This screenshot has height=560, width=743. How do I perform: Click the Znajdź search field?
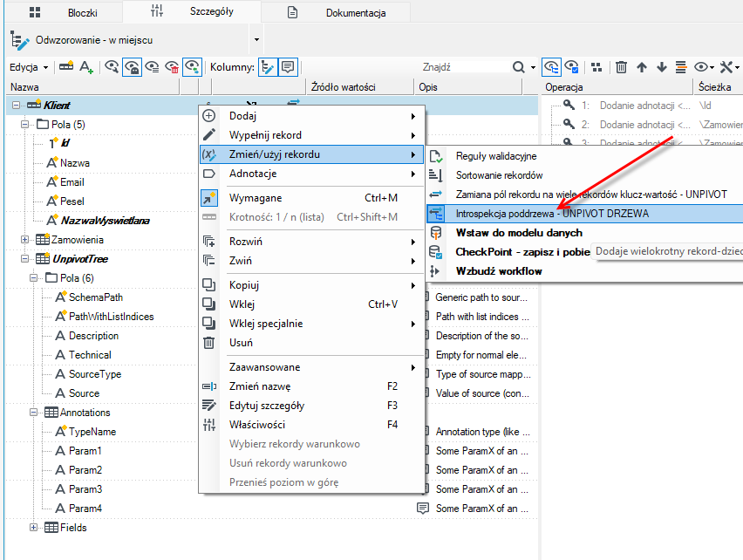pyautogui.click(x=464, y=67)
